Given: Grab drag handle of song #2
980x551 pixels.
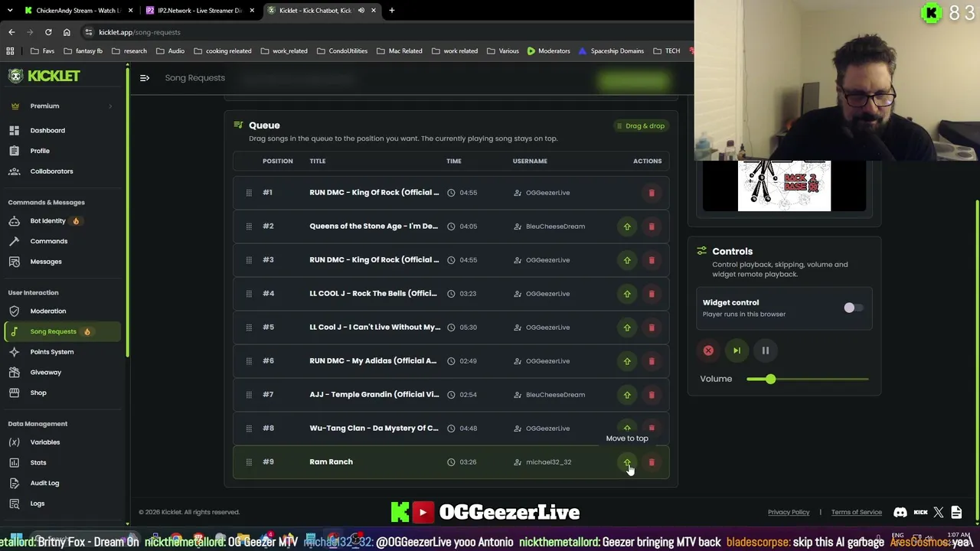Looking at the screenshot, I should (x=249, y=227).
